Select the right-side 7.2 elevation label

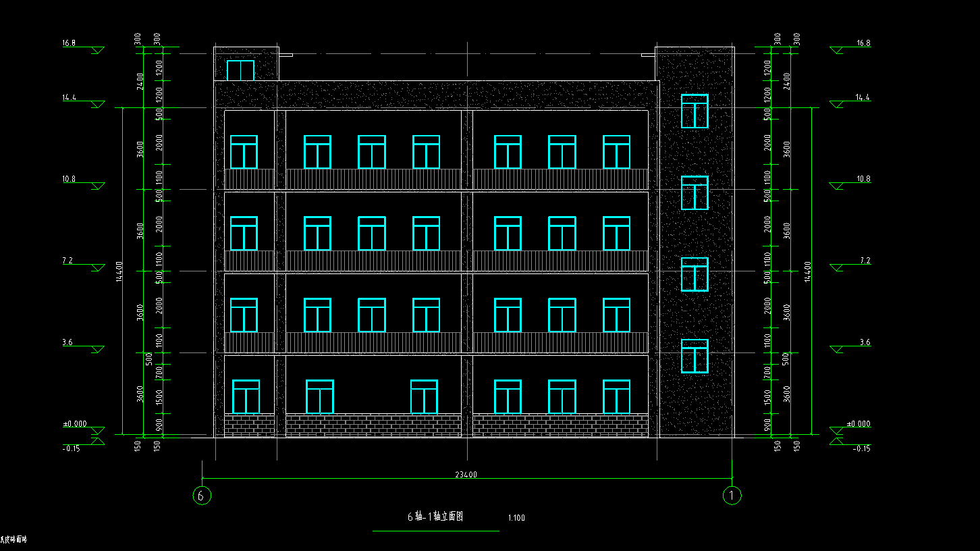pos(865,261)
